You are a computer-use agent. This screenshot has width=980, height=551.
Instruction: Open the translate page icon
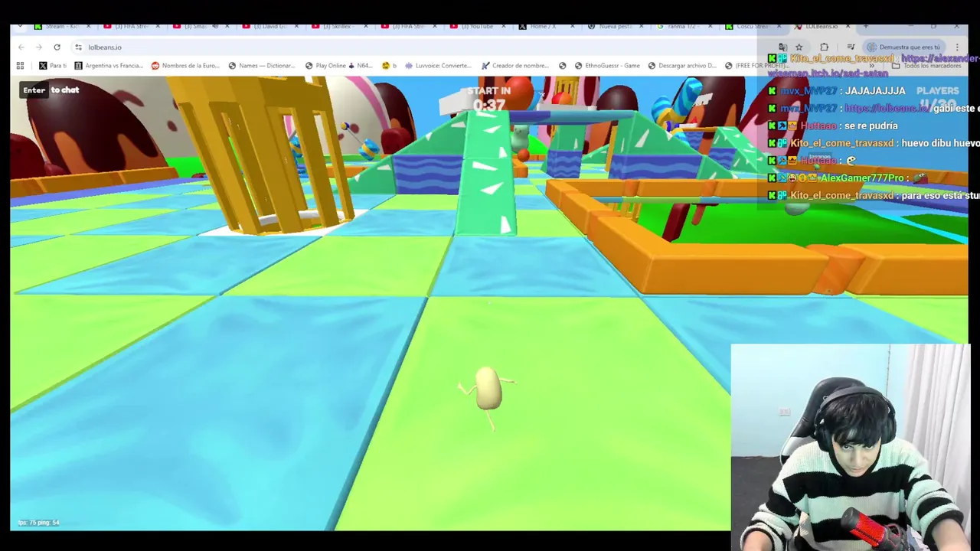point(782,47)
